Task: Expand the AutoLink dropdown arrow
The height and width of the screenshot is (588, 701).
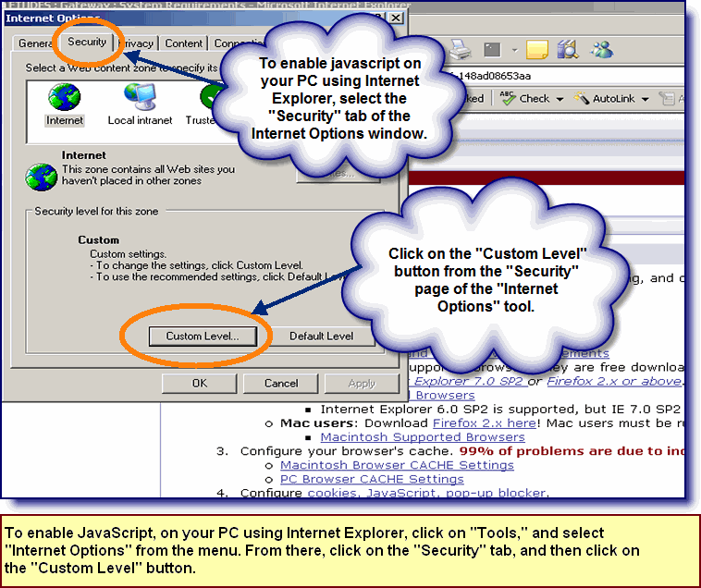Action: 645,99
